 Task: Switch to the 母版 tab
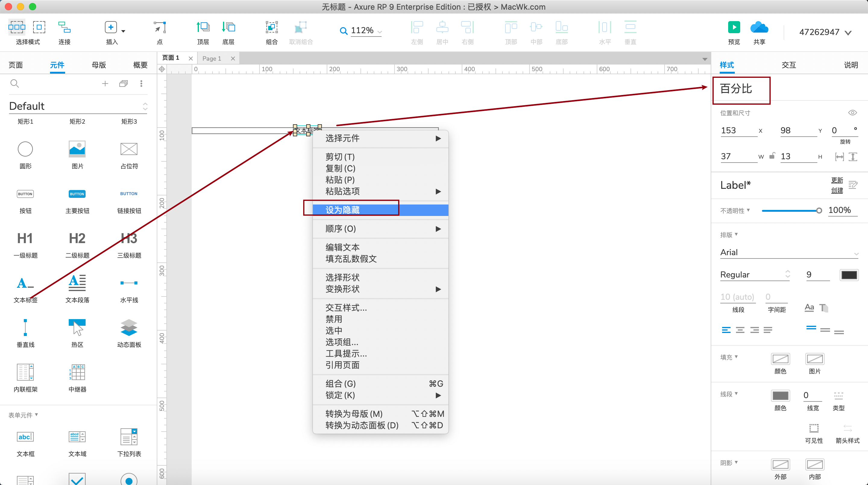(99, 65)
